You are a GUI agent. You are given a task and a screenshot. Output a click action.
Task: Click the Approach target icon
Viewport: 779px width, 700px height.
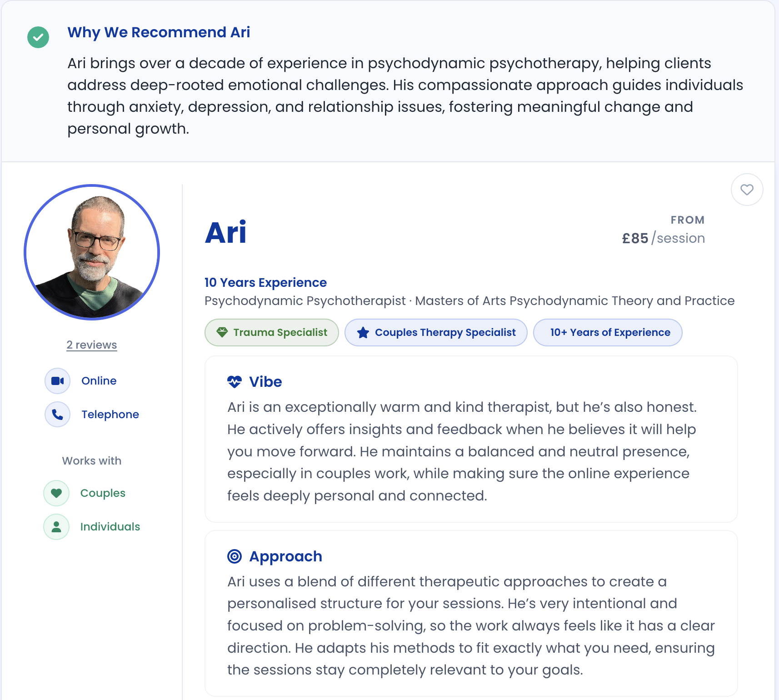(235, 556)
